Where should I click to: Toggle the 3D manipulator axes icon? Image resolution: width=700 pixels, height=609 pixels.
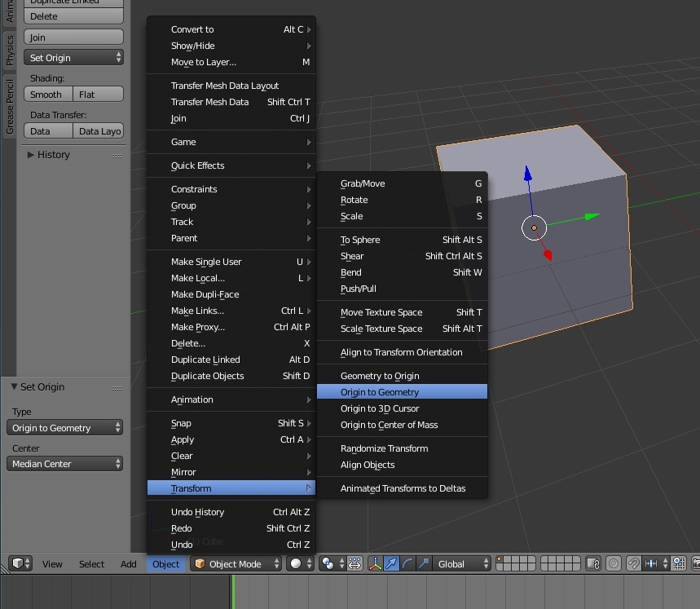click(375, 563)
